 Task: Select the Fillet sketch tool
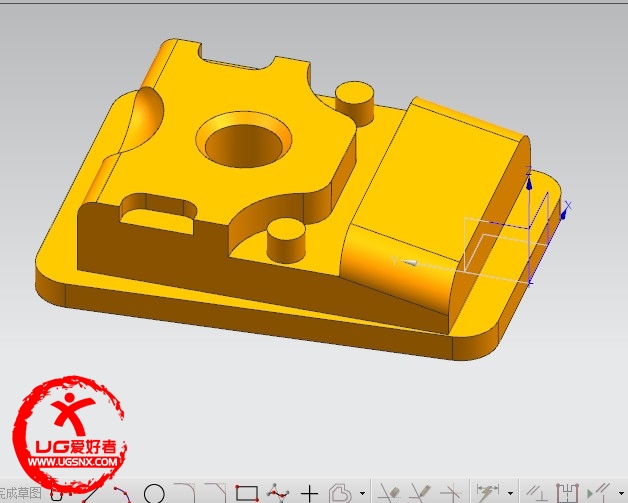(x=185, y=493)
